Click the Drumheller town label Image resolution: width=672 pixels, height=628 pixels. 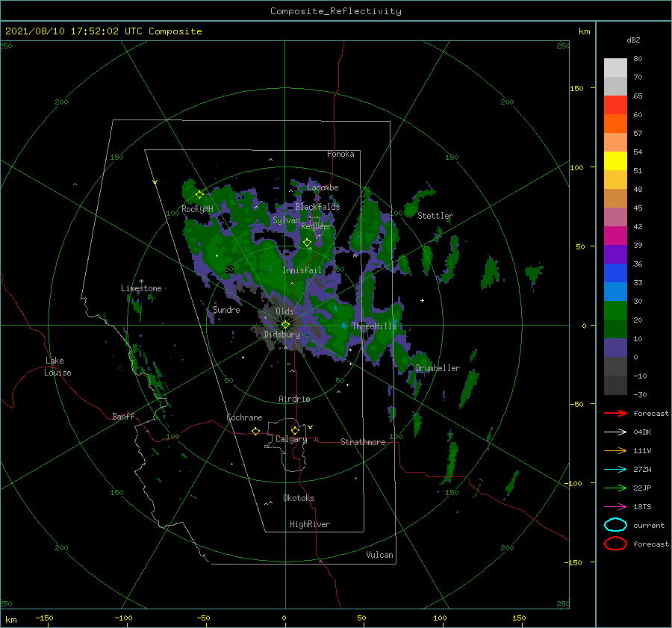click(x=438, y=368)
